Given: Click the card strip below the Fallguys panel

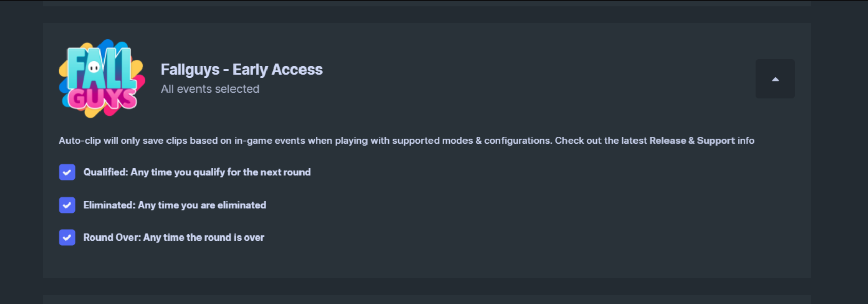Looking at the screenshot, I should (x=426, y=299).
